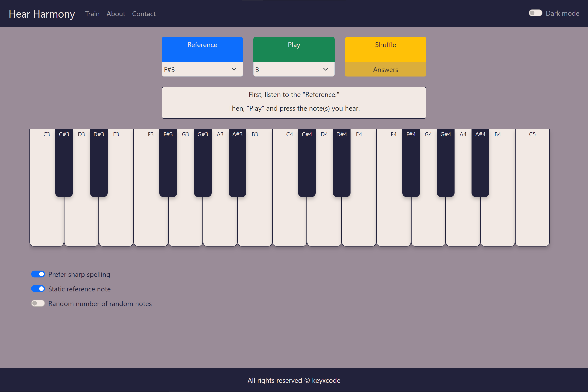Open the Train nav item

tap(92, 14)
